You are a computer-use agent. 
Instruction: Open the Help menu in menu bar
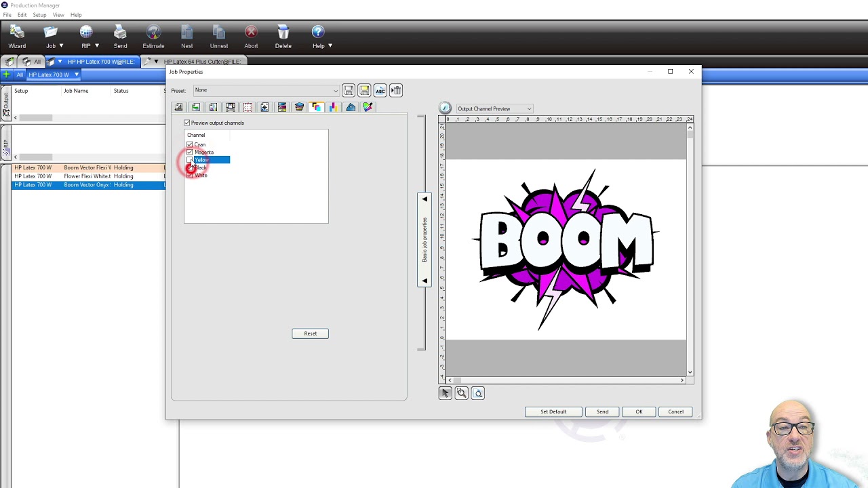pos(76,15)
